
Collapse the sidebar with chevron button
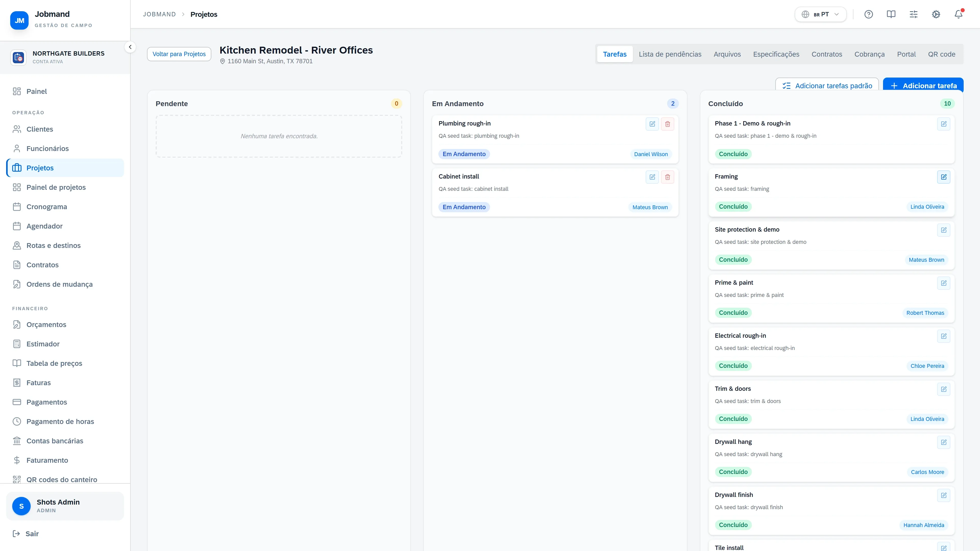click(x=130, y=47)
